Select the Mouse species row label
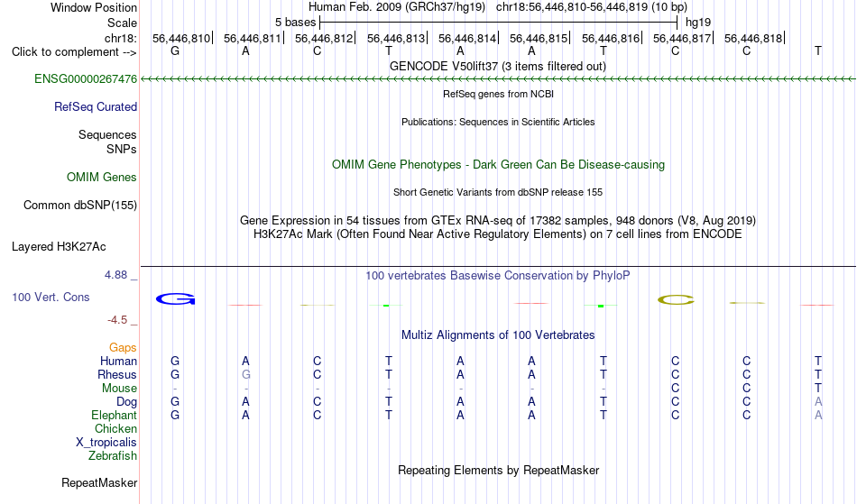This screenshot has height=504, width=857. (x=119, y=389)
